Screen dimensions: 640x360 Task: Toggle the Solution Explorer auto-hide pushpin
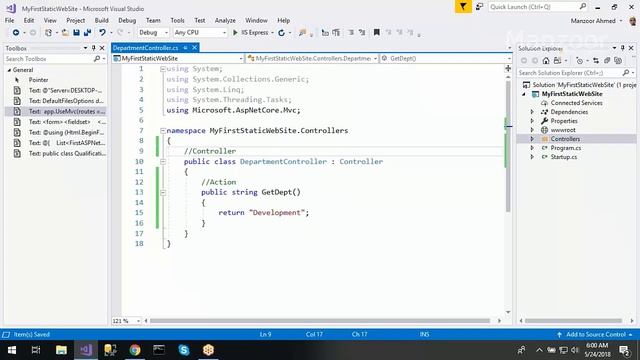click(x=622, y=48)
